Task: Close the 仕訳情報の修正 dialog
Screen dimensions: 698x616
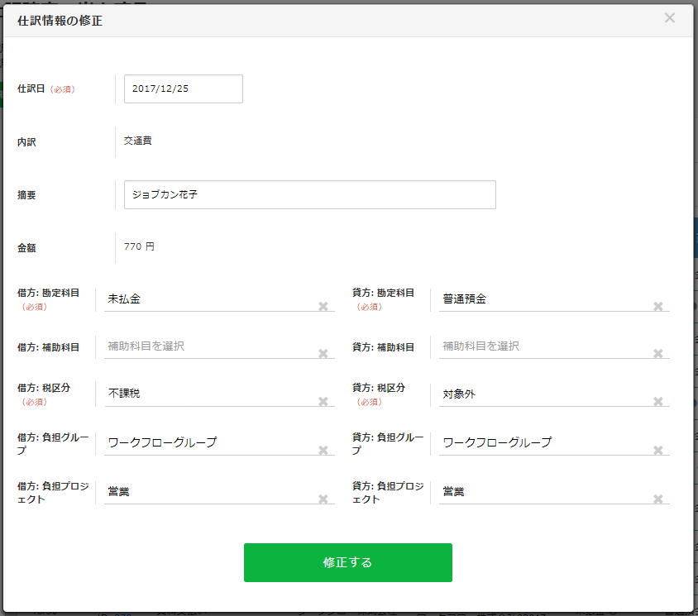Action: click(x=670, y=18)
